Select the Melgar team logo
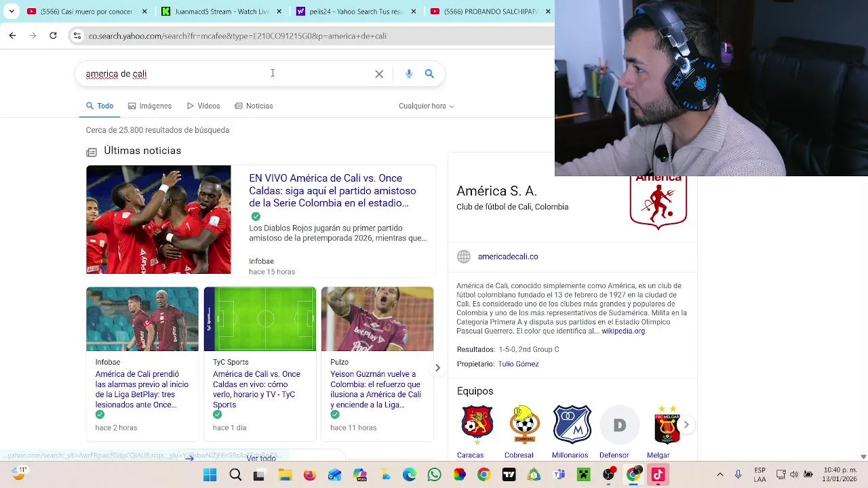The width and height of the screenshot is (868, 488). pos(667,424)
